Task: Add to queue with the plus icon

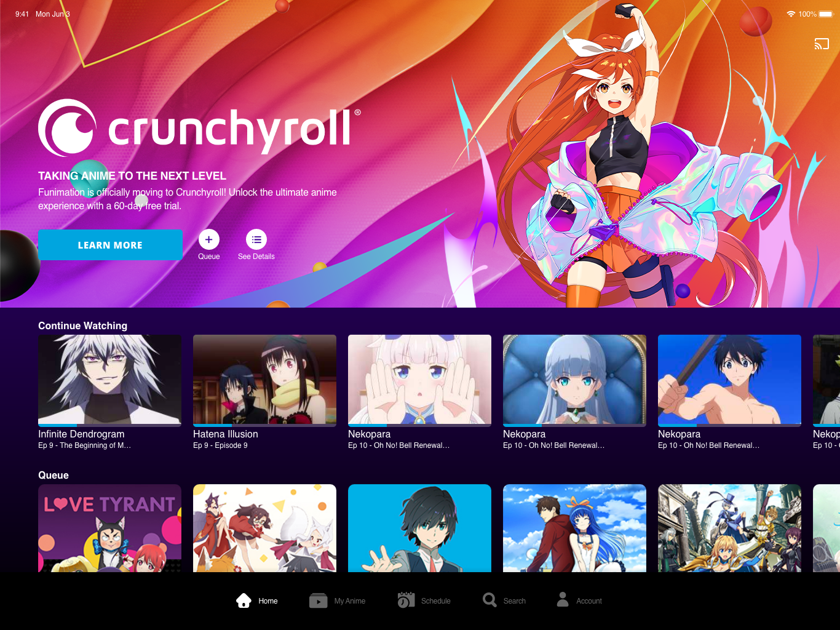Action: [209, 239]
